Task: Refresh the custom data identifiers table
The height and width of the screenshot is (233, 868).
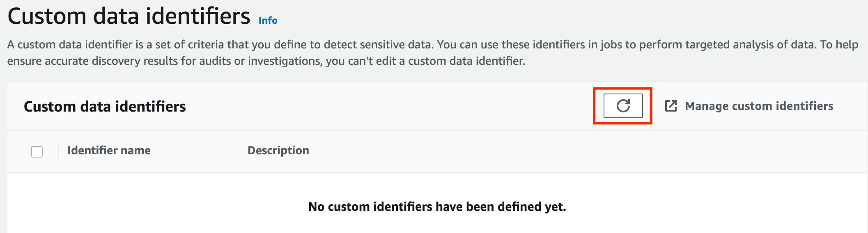Action: (623, 106)
